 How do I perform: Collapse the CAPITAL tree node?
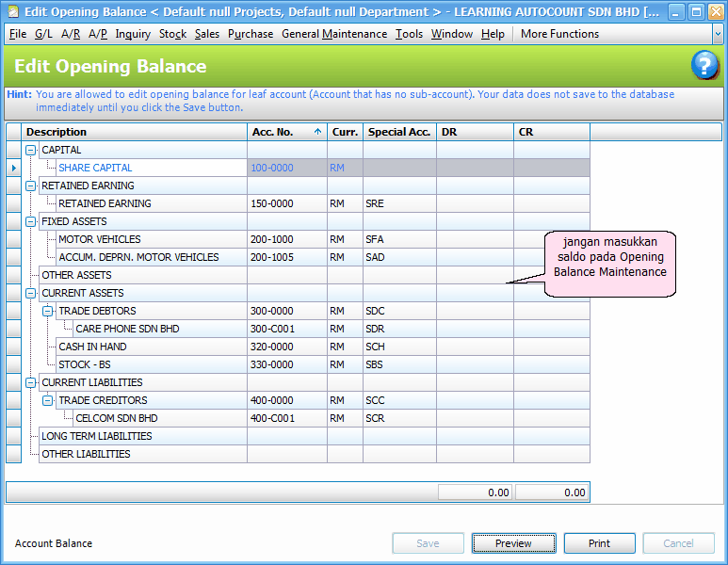pyautogui.click(x=30, y=150)
